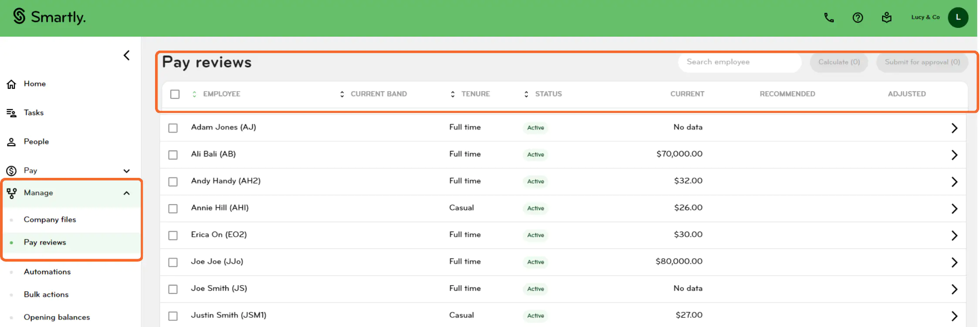
Task: Open Ali Bali row details arrow
Action: tap(954, 155)
